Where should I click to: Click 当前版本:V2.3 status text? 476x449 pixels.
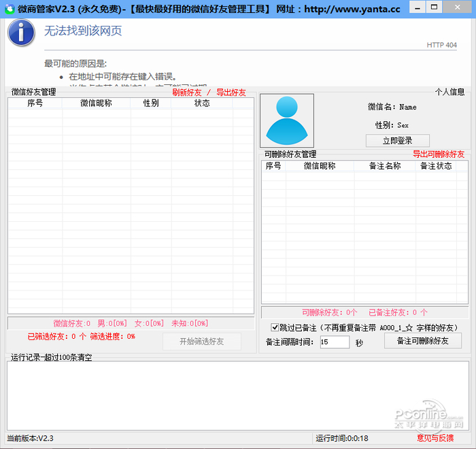[31, 438]
